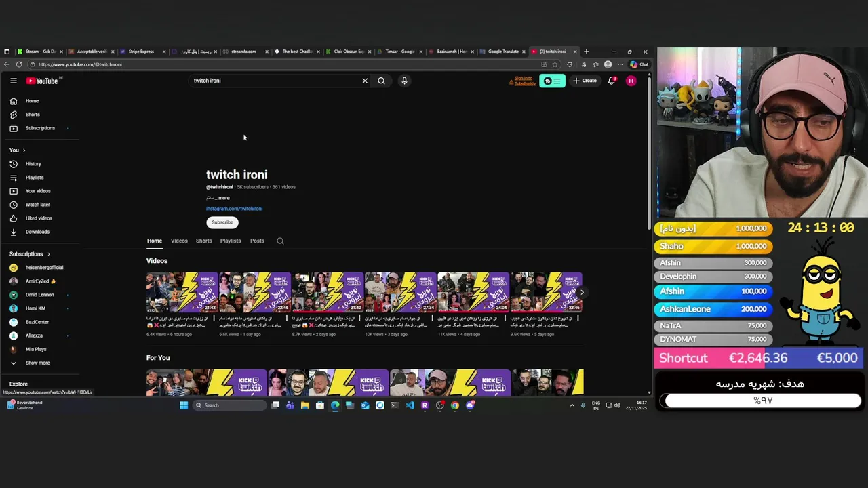The image size is (868, 488).
Task: Play the first video thumbnail, 21:42
Action: 182,292
